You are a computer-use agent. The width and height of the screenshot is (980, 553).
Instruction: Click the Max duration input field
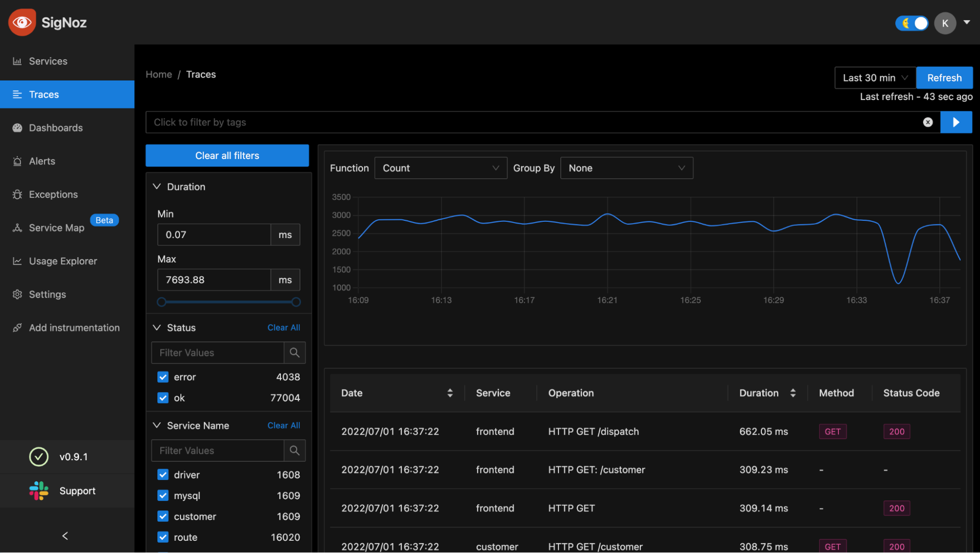214,280
